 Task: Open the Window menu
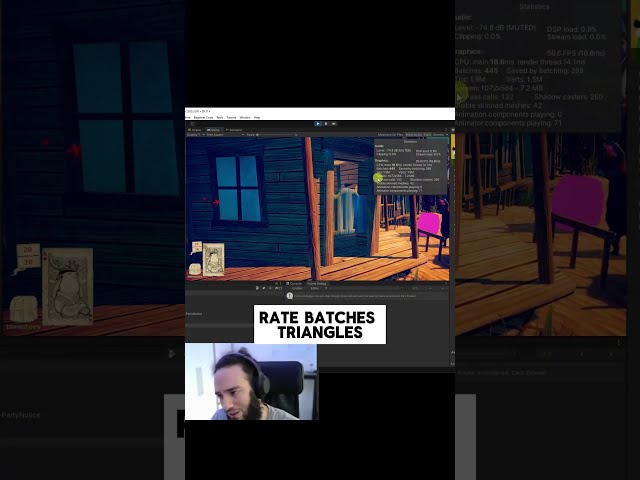[x=245, y=118]
